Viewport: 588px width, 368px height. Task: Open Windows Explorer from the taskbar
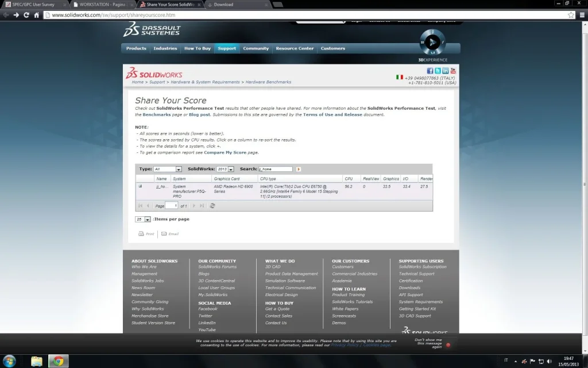[x=37, y=361]
